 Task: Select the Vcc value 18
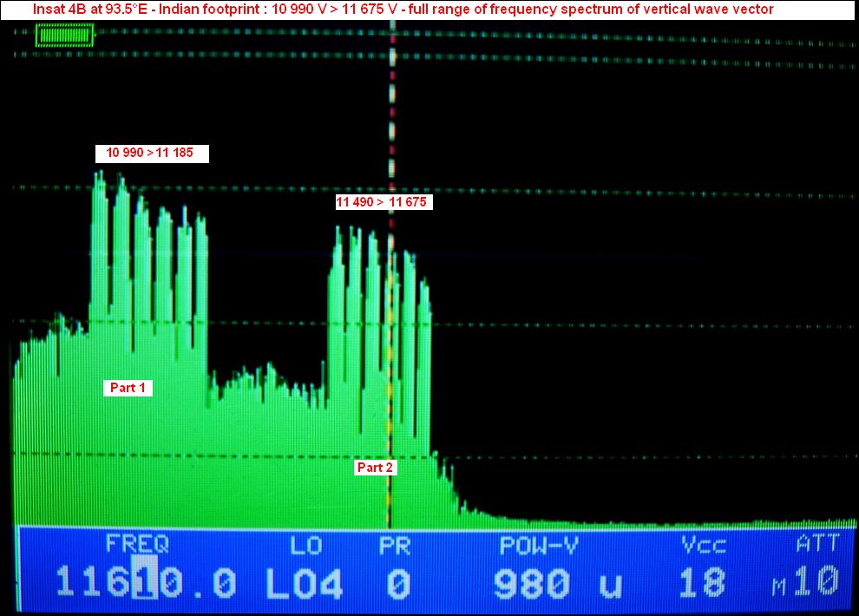tap(702, 583)
